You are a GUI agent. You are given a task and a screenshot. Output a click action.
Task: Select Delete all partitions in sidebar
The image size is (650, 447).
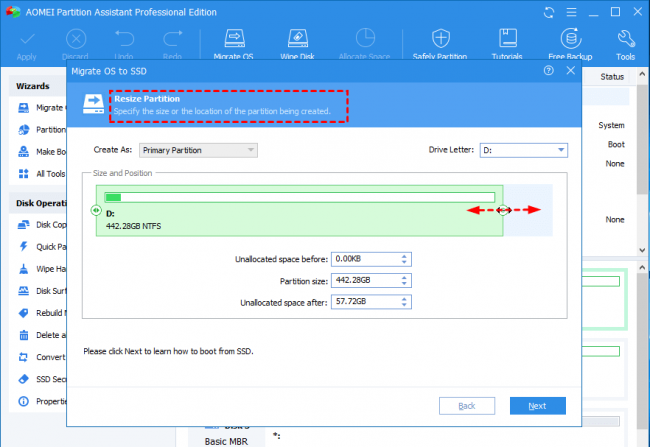pyautogui.click(x=42, y=335)
